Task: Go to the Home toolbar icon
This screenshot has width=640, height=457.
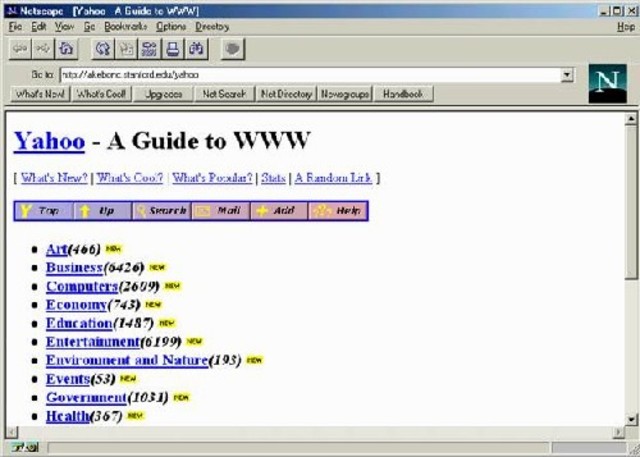Action: point(66,49)
